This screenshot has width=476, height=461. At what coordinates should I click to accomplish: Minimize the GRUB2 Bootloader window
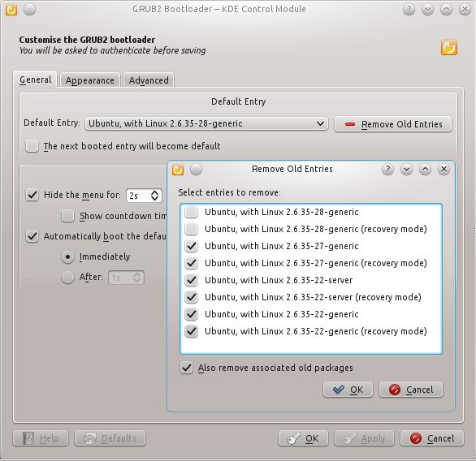[427, 10]
